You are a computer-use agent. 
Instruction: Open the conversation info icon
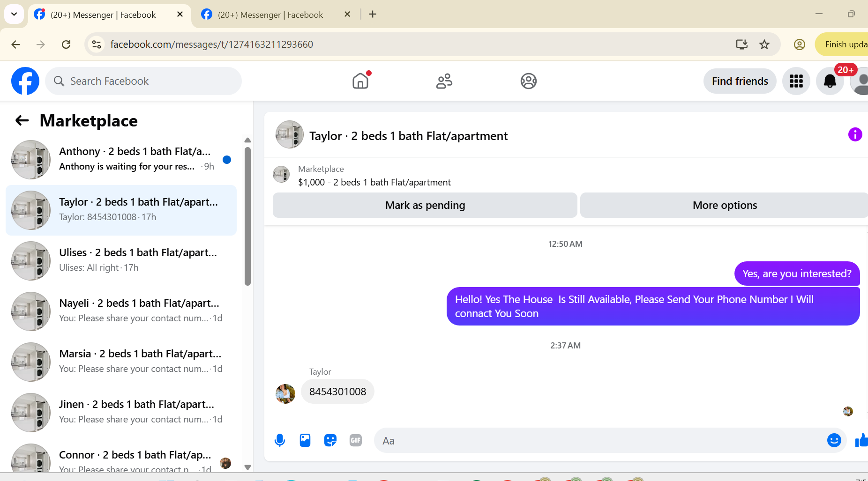click(x=855, y=135)
